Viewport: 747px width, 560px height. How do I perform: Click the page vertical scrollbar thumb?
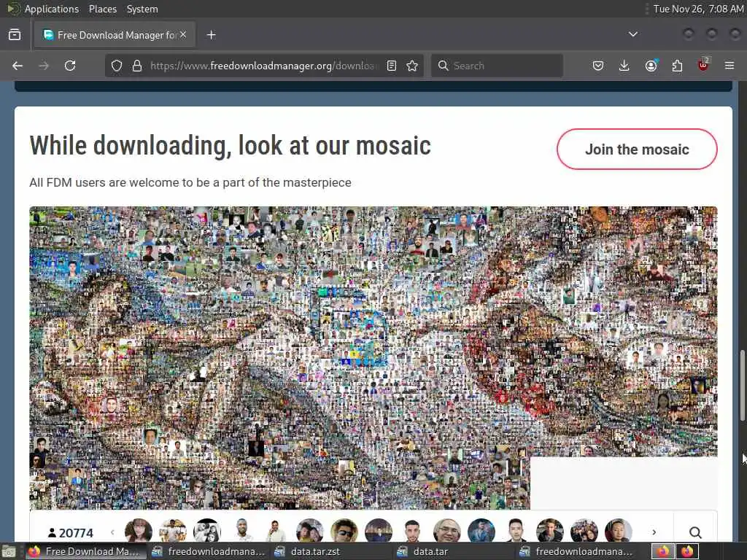click(742, 385)
